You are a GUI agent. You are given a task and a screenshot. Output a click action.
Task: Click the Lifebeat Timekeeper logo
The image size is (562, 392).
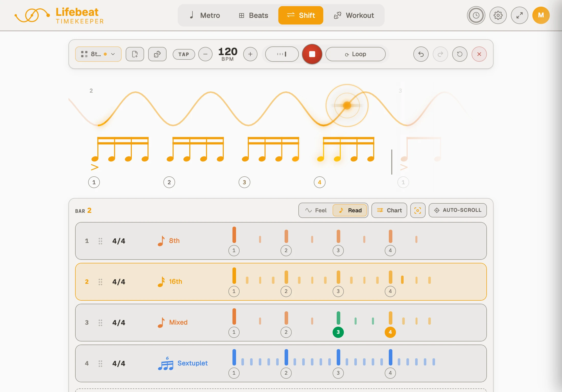59,15
